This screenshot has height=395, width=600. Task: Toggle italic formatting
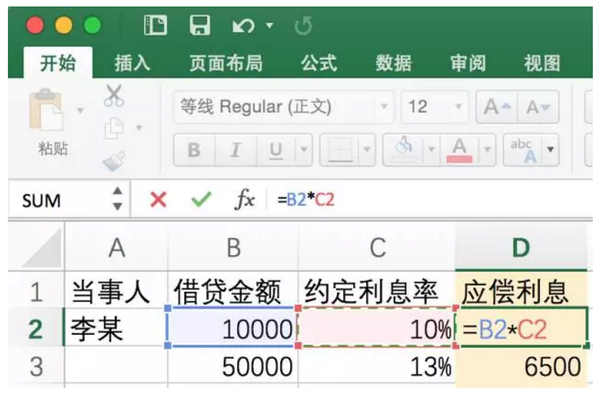(236, 150)
